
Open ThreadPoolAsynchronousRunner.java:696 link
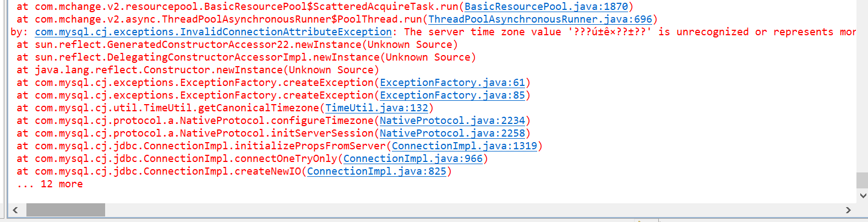(540, 19)
